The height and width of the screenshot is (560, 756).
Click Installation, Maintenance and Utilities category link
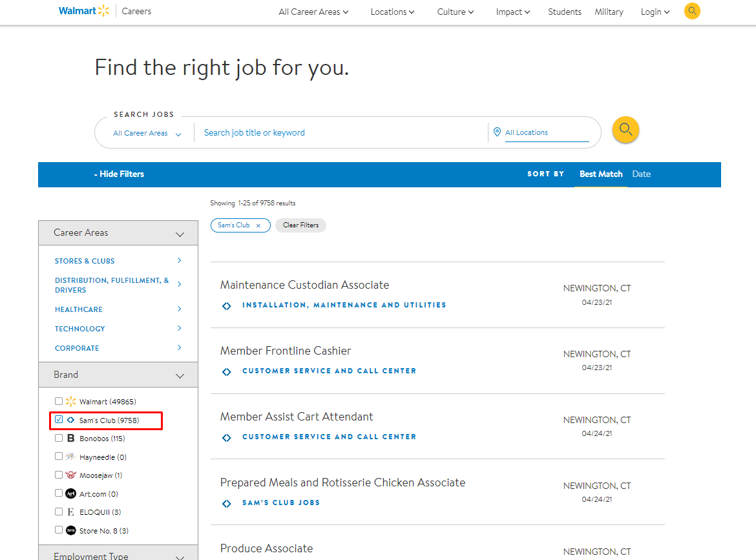(x=344, y=305)
